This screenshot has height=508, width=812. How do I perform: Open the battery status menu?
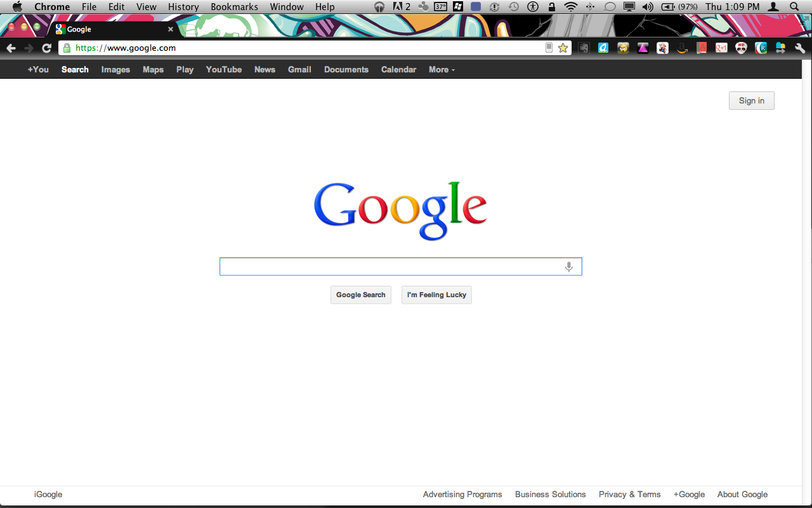[681, 7]
